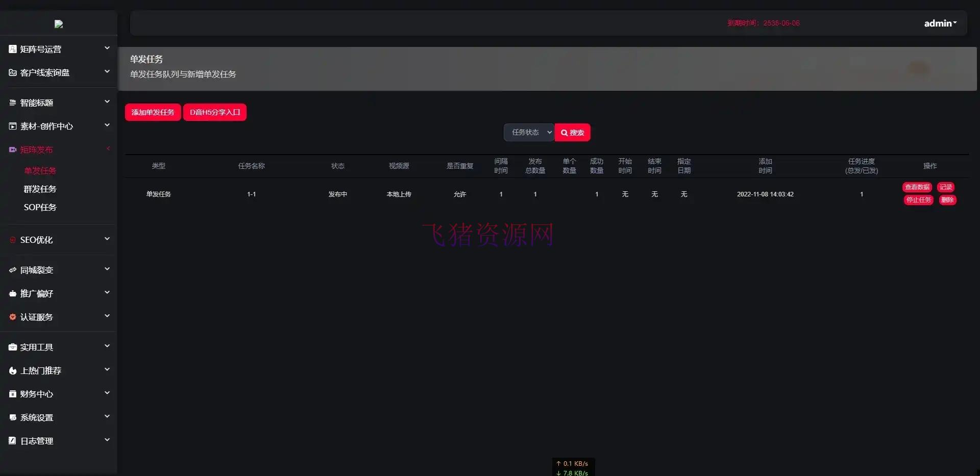980x476 pixels.
Task: Select the 矩阵号运营 grid icon
Action: pos(12,48)
